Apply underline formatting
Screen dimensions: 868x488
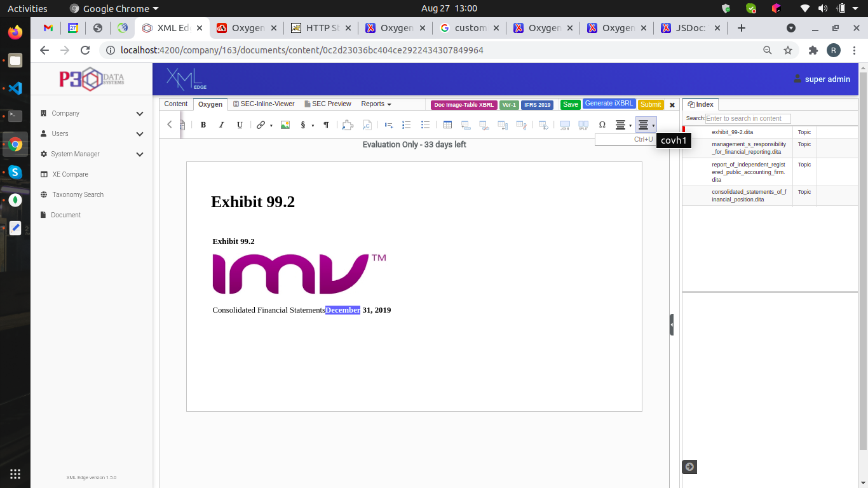[x=240, y=125]
